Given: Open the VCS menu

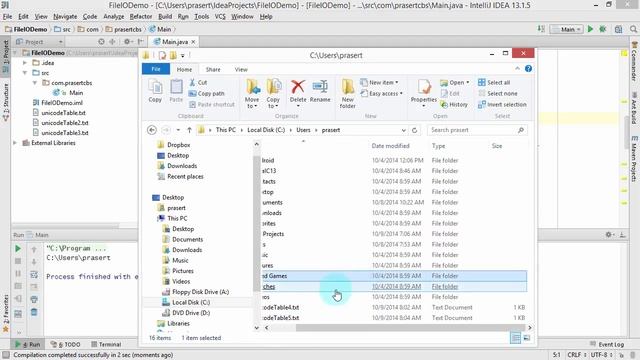Looking at the screenshot, I should click(220, 17).
